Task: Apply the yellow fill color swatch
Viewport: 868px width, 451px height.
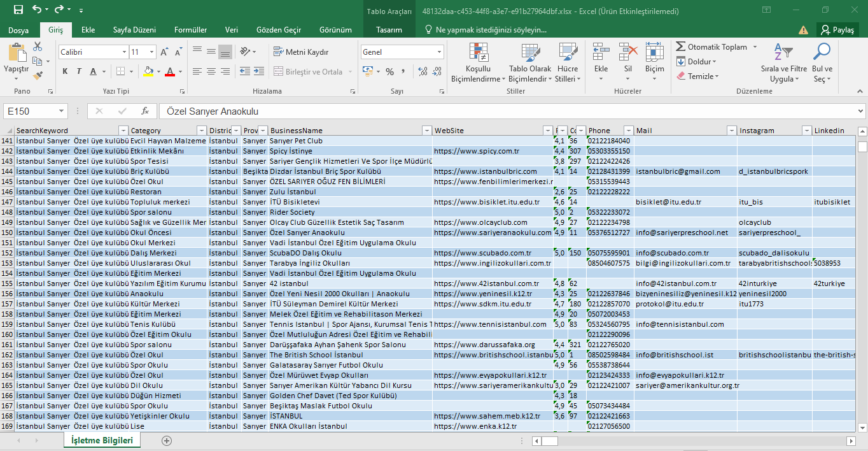Action: tap(149, 71)
